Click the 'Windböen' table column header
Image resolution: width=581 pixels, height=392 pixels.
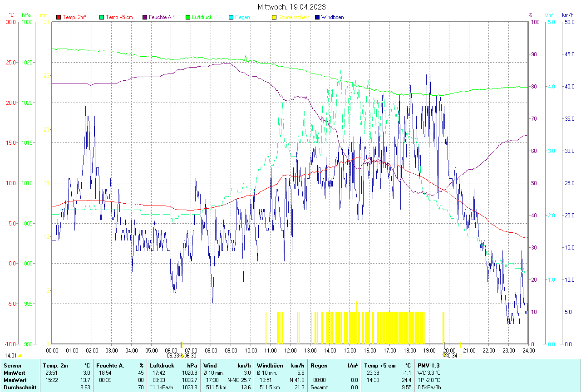tap(270, 365)
